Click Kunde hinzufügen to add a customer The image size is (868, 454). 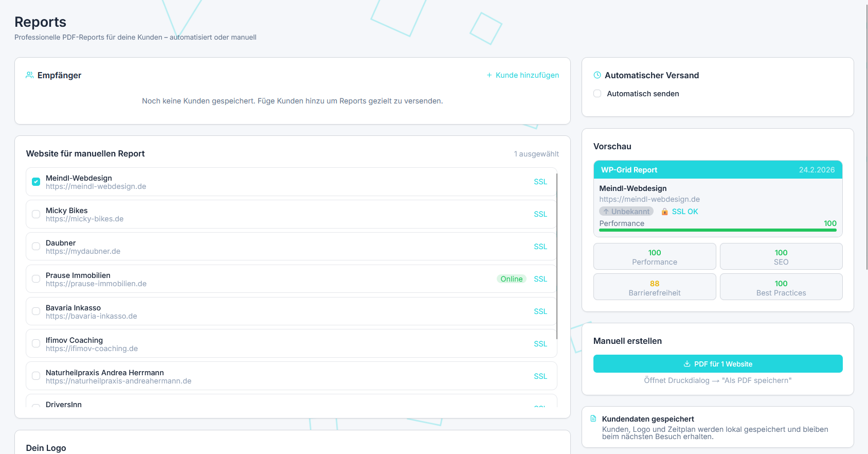(x=522, y=75)
